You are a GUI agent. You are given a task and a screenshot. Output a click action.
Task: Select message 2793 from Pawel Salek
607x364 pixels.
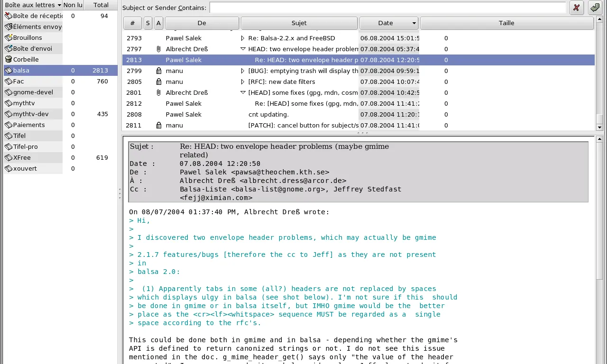pos(359,38)
